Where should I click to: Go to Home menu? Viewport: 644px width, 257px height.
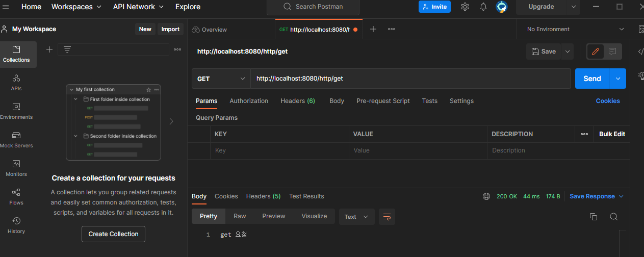32,7
